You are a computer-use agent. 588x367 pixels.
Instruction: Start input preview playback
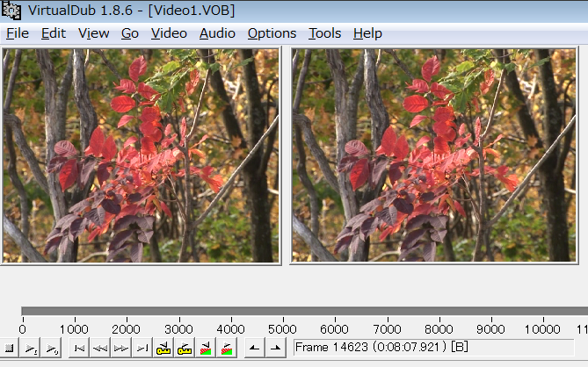click(31, 349)
